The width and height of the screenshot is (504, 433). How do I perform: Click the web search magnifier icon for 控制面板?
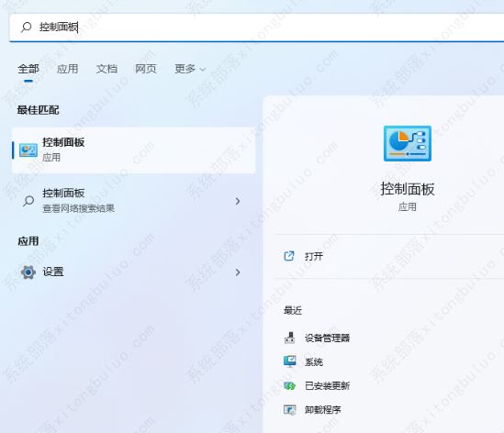[28, 201]
